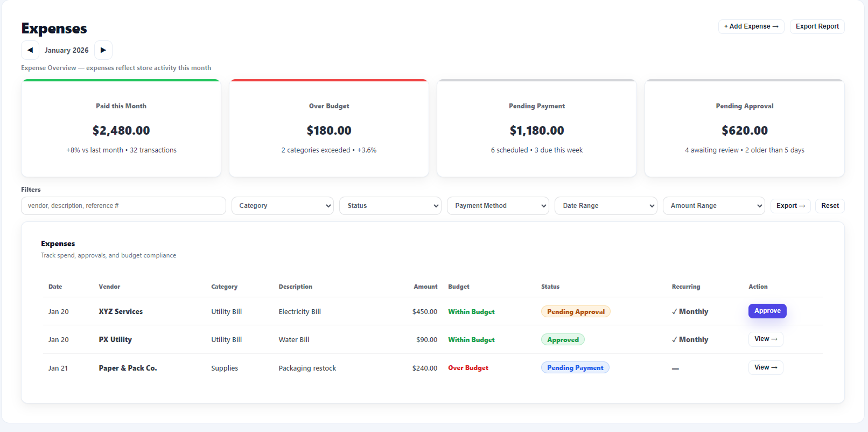Viewport: 868px width, 432px height.
Task: Click the Date column header
Action: pyautogui.click(x=55, y=287)
